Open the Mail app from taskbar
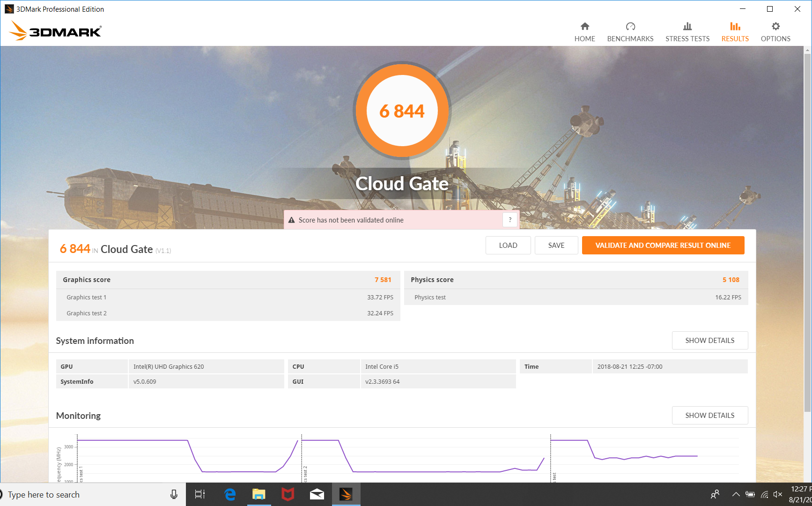Image resolution: width=812 pixels, height=506 pixels. pyautogui.click(x=317, y=494)
